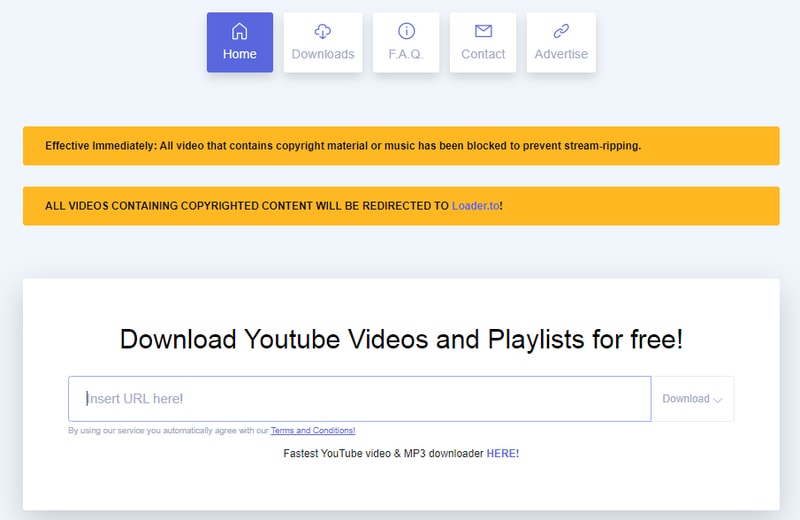Viewport: 800px width, 520px height.
Task: Select the Home tab label
Action: pyautogui.click(x=239, y=54)
